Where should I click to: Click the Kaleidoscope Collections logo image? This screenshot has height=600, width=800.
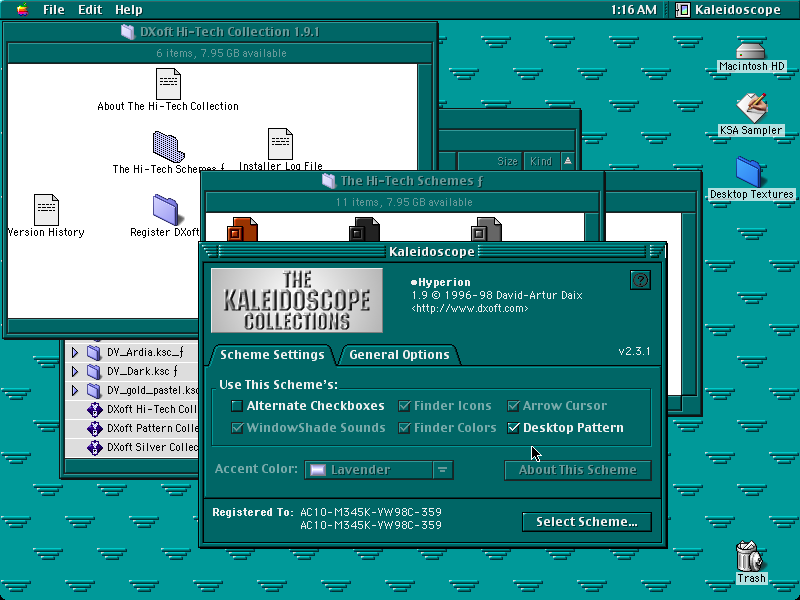coord(297,301)
